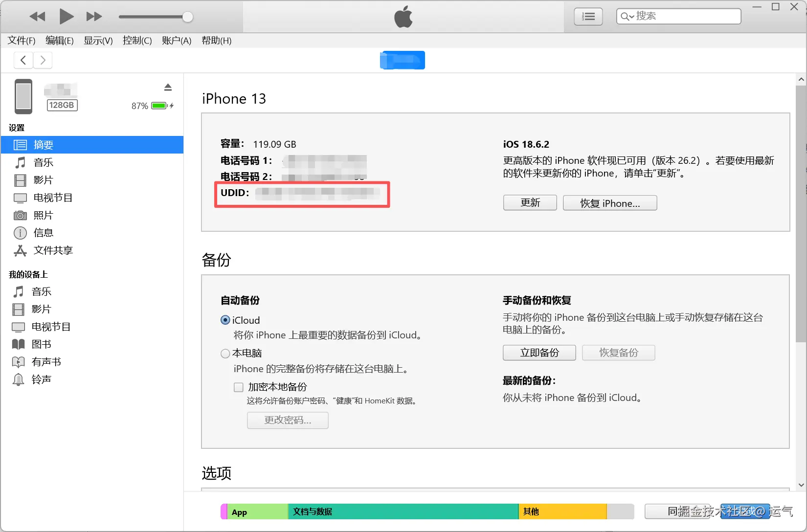The width and height of the screenshot is (807, 532).
Task: Click the 更改密码... button
Action: [288, 421]
